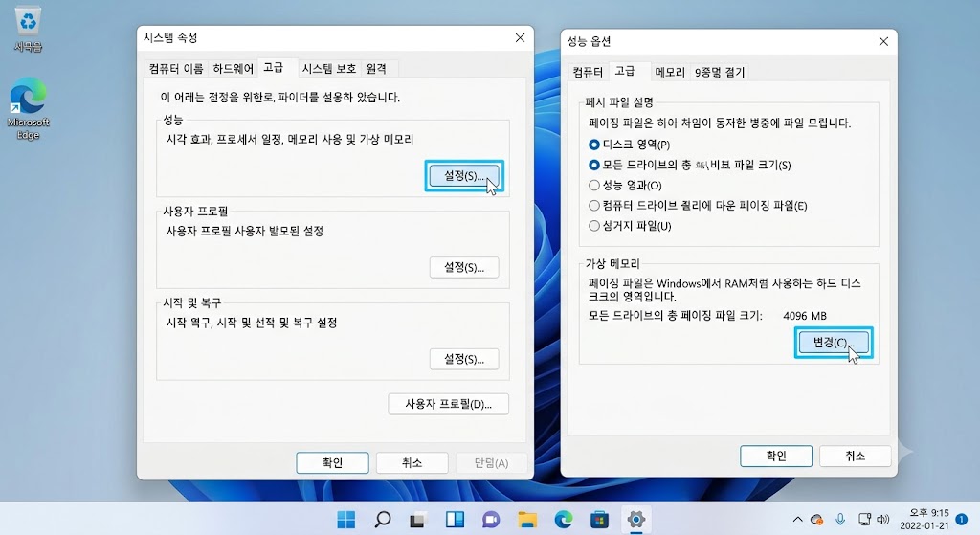The image size is (980, 535).
Task: Open the 사용자 프로필(D)... button
Action: point(448,404)
